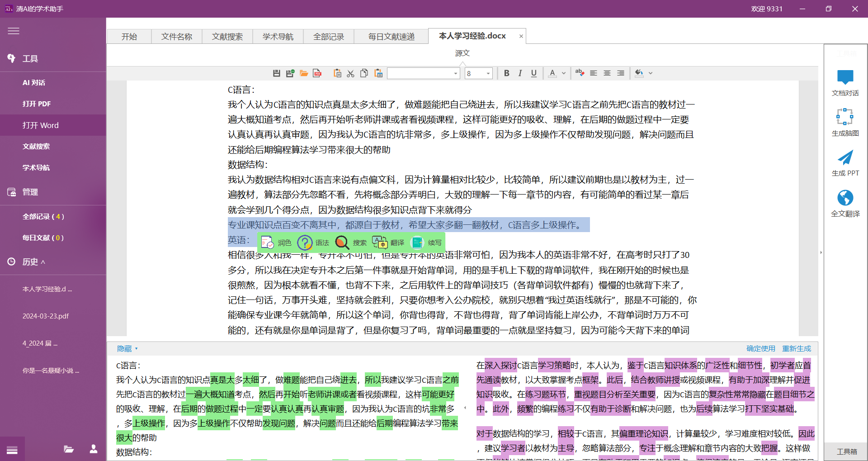
Task: Export the document with the PDF icon
Action: coord(317,73)
